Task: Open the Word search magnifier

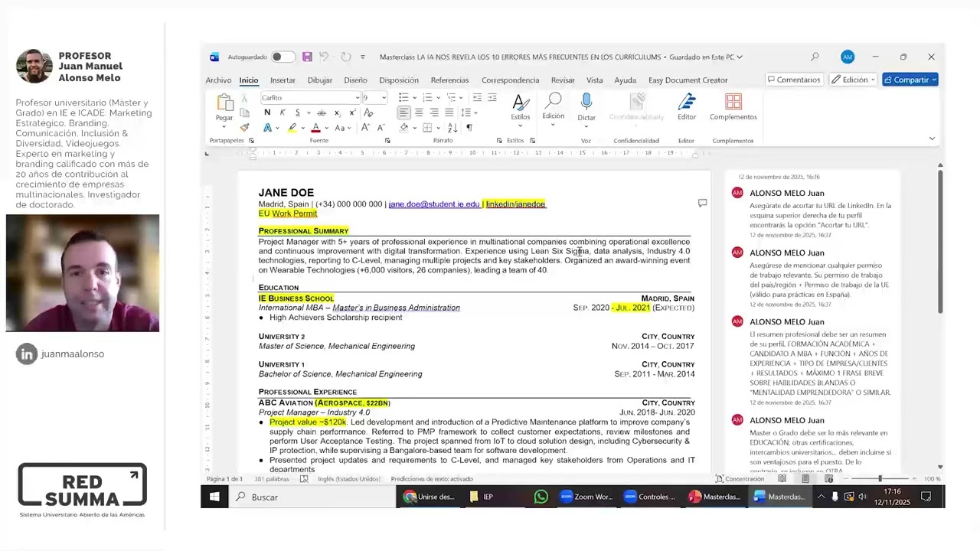Action: pos(815,57)
